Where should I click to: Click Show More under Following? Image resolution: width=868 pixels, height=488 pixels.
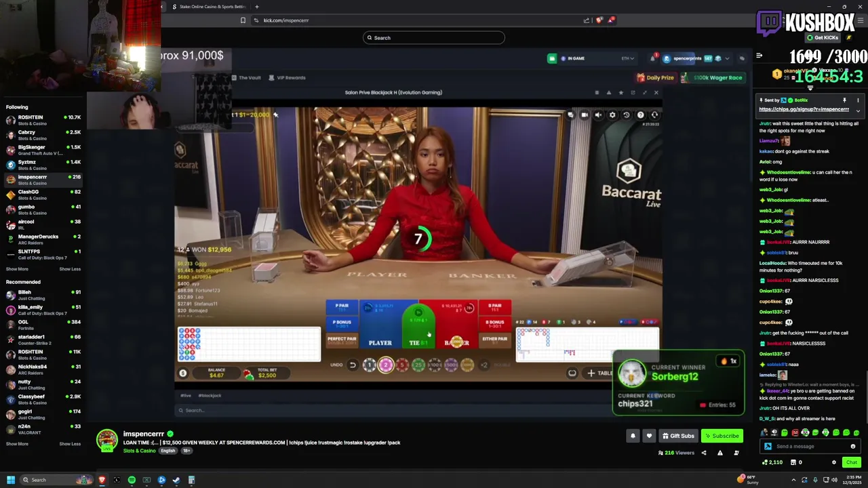point(17,269)
